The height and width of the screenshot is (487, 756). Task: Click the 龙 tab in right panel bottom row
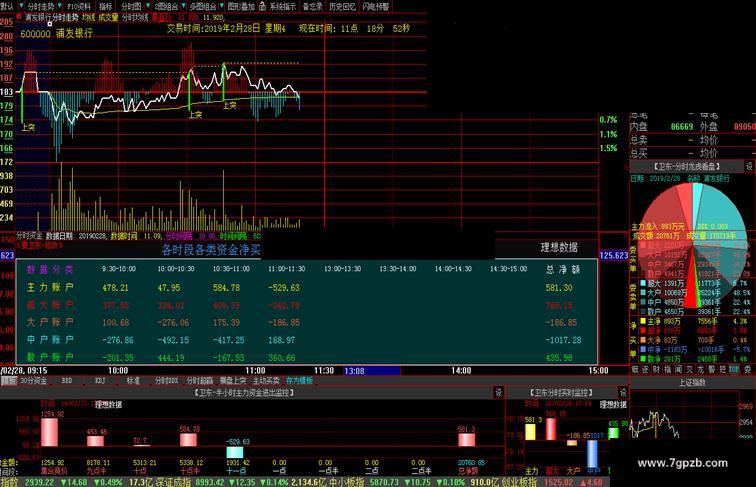tap(701, 369)
